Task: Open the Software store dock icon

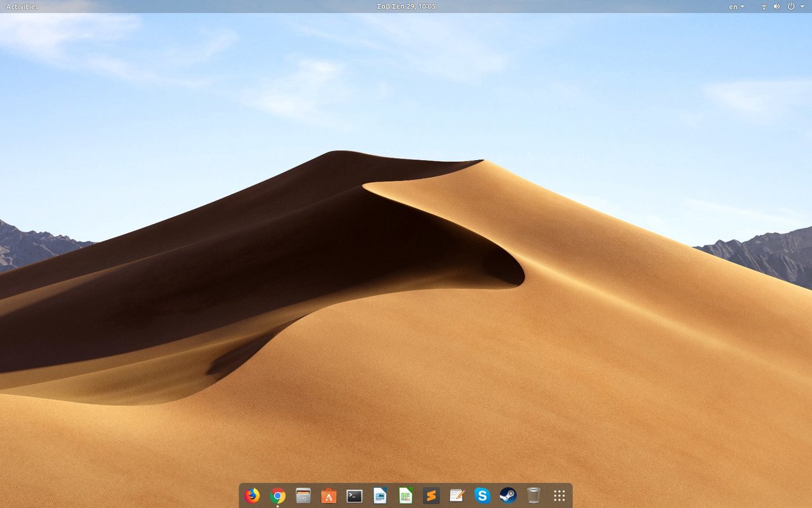Action: (329, 495)
